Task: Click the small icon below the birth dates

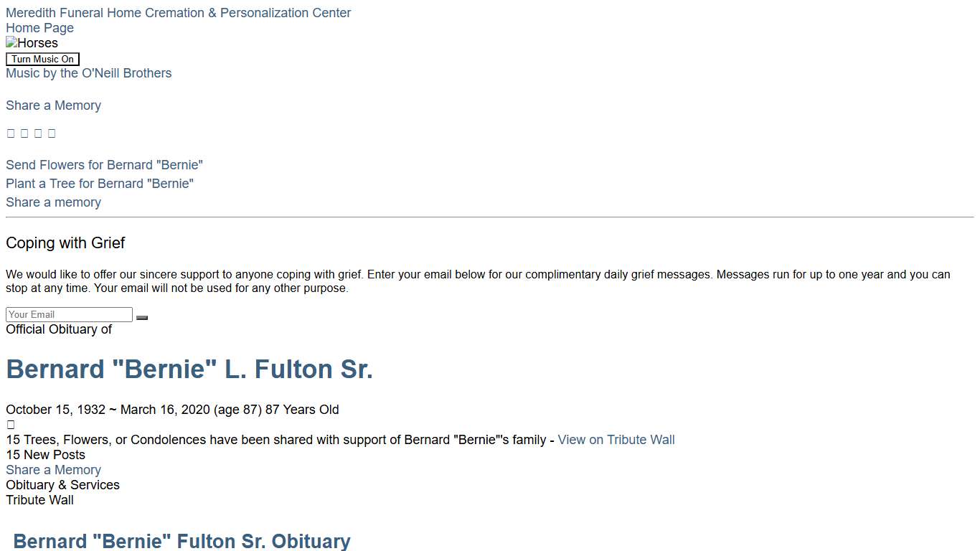Action: pos(11,425)
